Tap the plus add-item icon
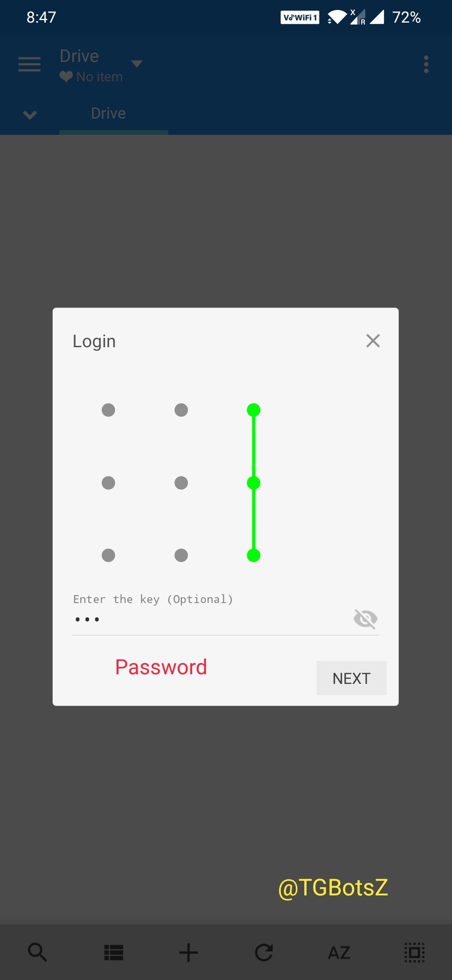Screen dimensions: 452x980 (188, 952)
